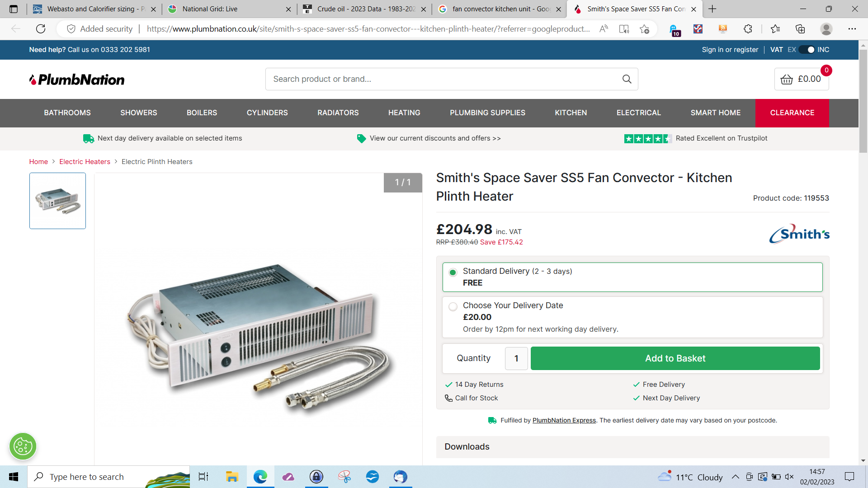This screenshot has width=868, height=488.
Task: Open the notifications center icon
Action: coord(849,477)
